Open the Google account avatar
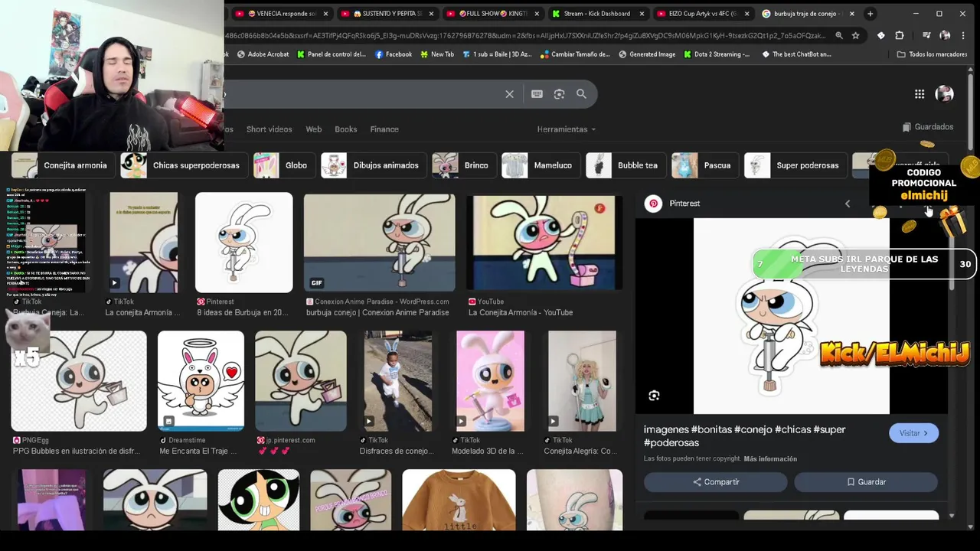 pos(944,94)
